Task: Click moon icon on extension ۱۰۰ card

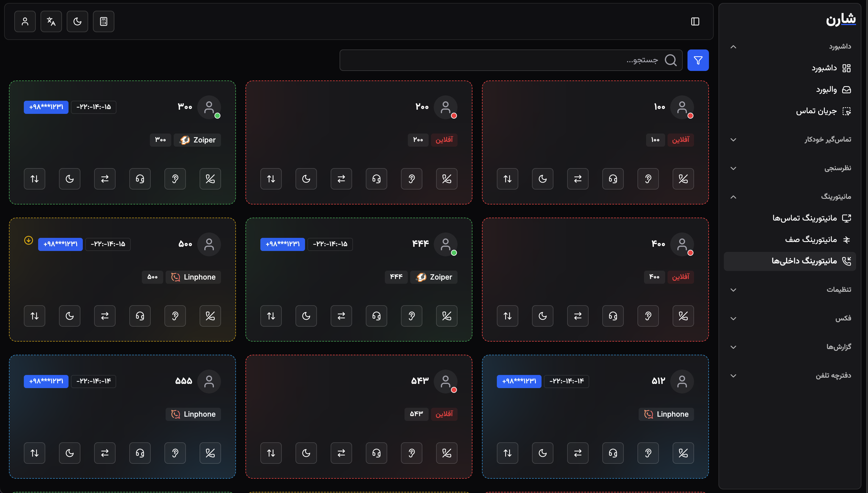Action: (x=542, y=179)
